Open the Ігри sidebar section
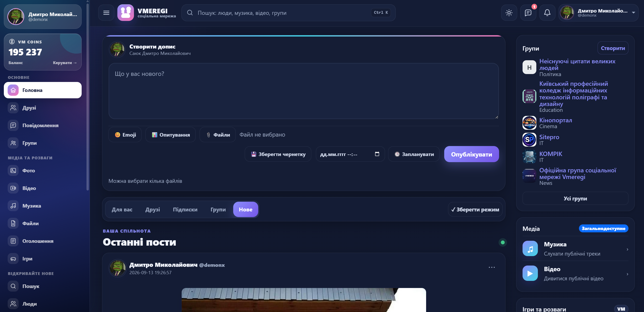644x312 pixels. 43,259
